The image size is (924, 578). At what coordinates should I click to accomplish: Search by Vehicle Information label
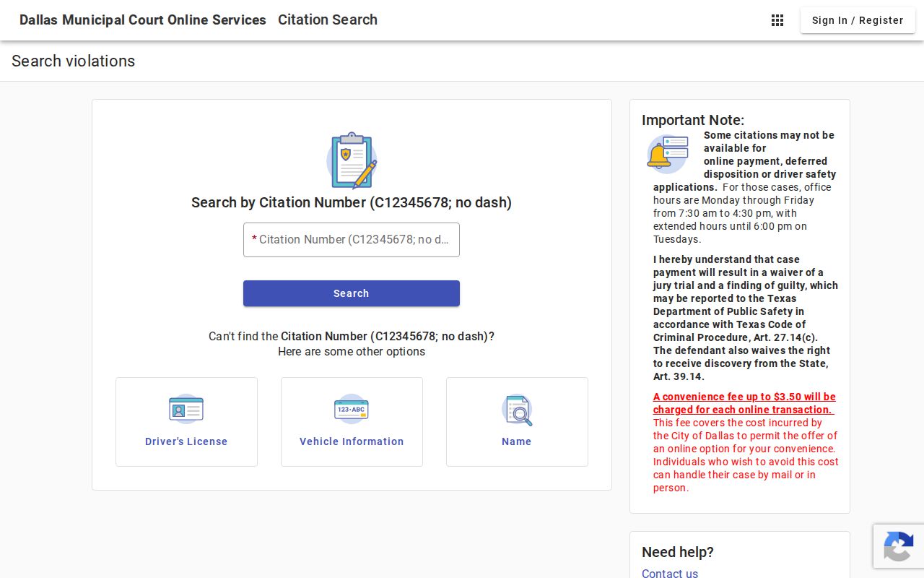(352, 441)
